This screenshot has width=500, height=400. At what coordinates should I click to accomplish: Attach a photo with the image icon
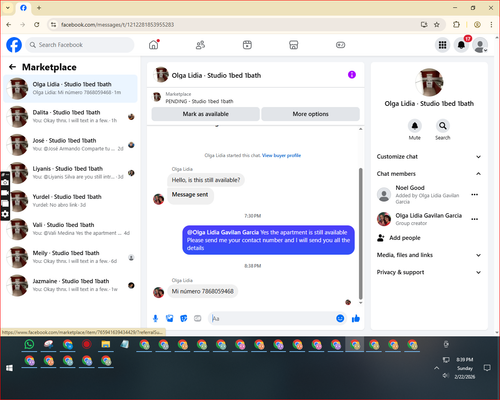170,318
